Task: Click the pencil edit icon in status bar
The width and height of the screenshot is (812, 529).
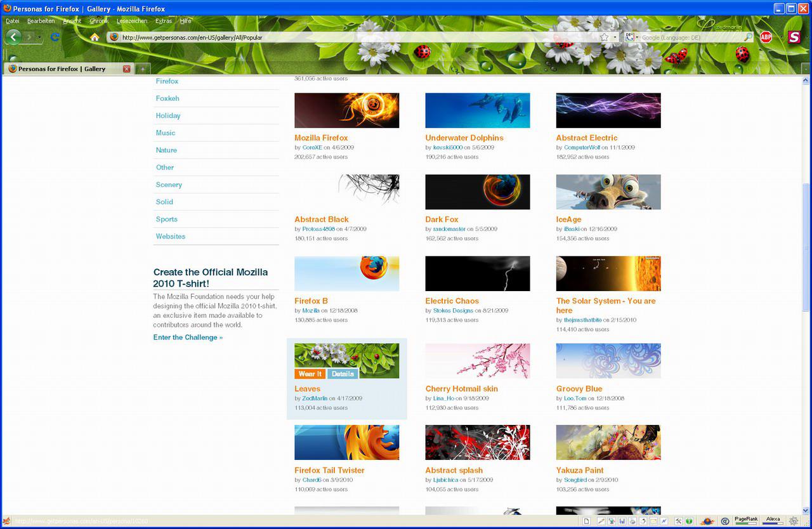Action: point(601,521)
